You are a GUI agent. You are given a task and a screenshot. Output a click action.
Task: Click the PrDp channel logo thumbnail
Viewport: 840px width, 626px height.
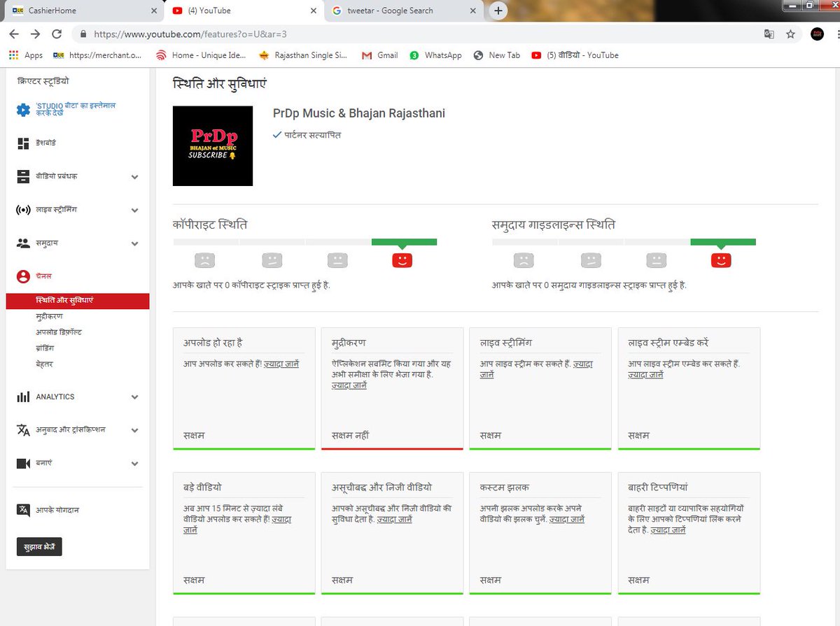tap(213, 145)
